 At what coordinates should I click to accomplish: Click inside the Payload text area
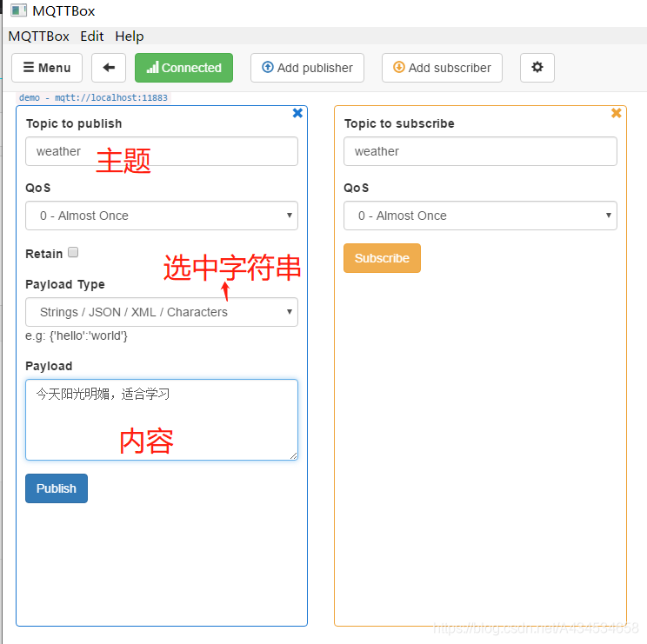[162, 420]
